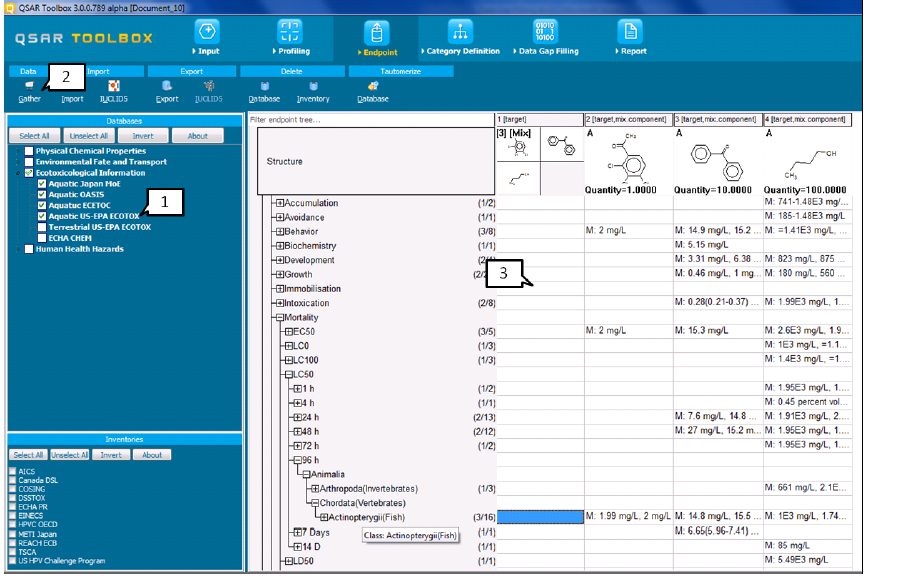Select the Tautomerize toolbar group tab

pos(401,72)
